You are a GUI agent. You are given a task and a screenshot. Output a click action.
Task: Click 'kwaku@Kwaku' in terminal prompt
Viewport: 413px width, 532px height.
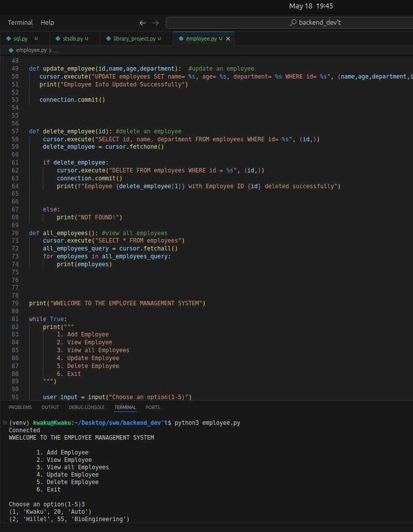(52, 423)
